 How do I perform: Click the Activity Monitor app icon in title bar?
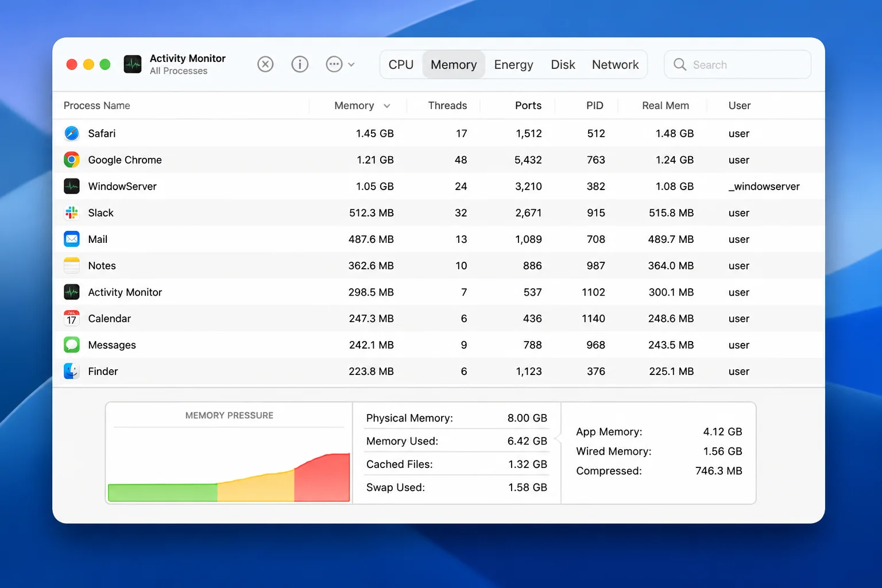click(x=133, y=64)
